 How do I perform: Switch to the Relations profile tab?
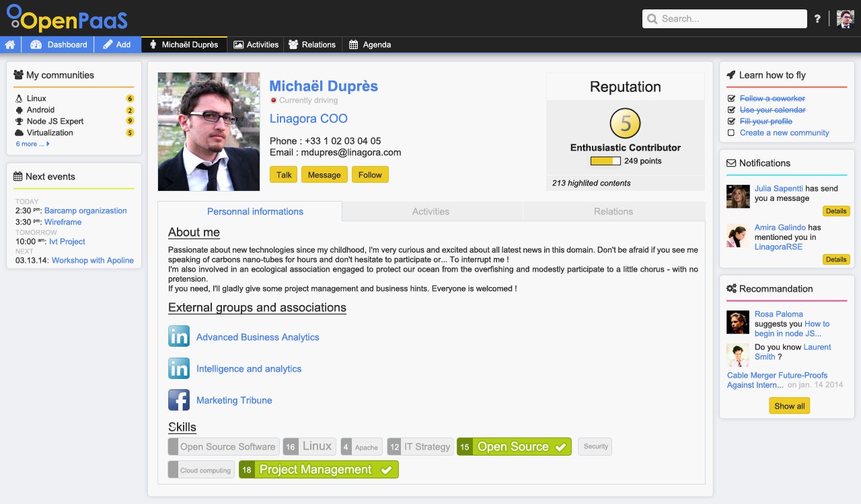[x=613, y=211]
